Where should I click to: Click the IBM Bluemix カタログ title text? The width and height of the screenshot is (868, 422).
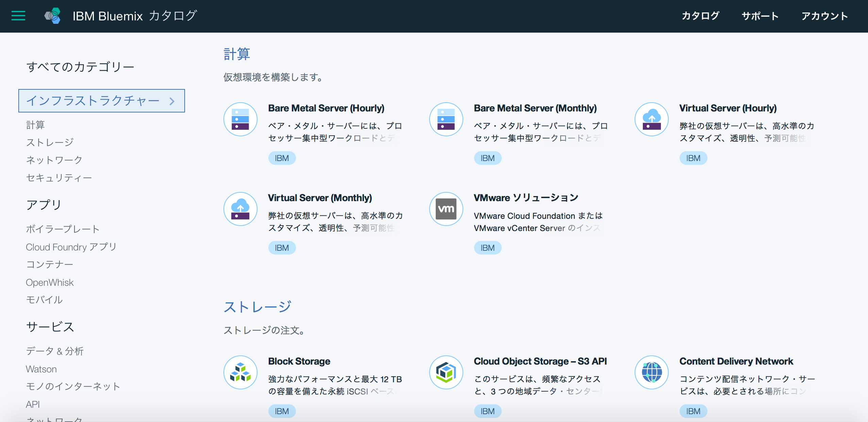coord(135,16)
